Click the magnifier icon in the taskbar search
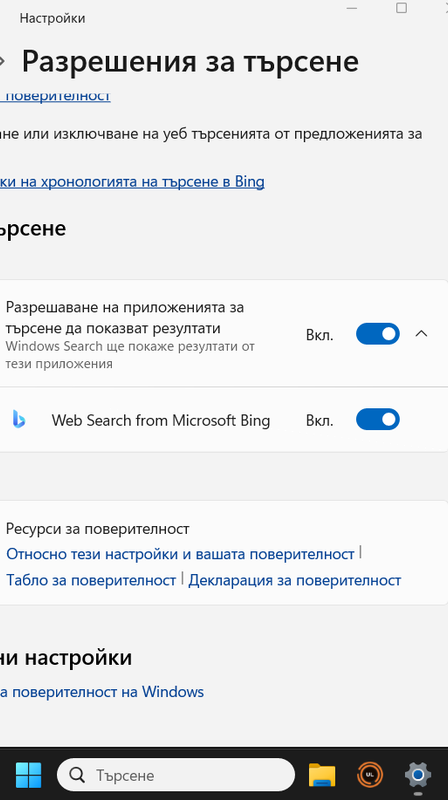Image resolution: width=448 pixels, height=800 pixels. 77,776
